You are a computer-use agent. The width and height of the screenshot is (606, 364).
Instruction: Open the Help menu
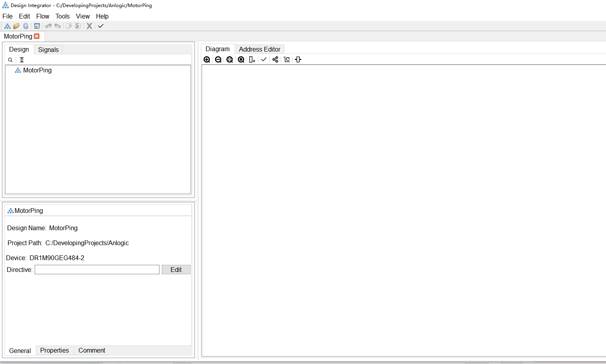102,16
